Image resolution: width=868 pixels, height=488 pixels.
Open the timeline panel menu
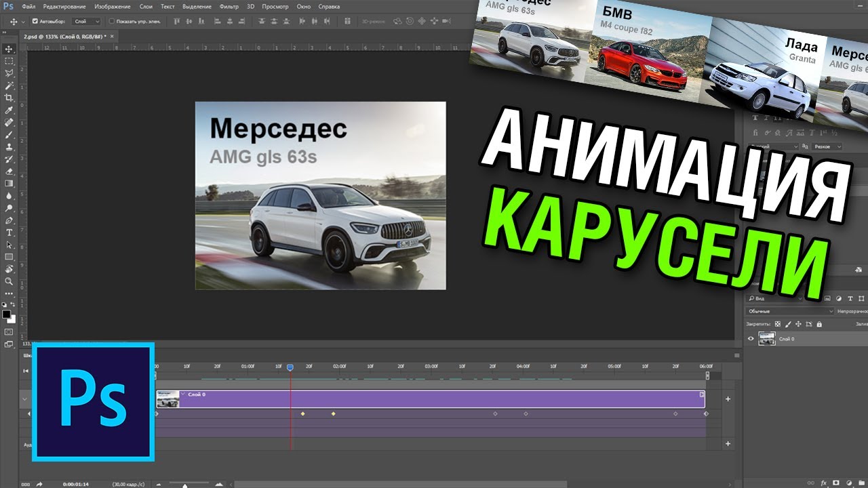[x=737, y=355]
